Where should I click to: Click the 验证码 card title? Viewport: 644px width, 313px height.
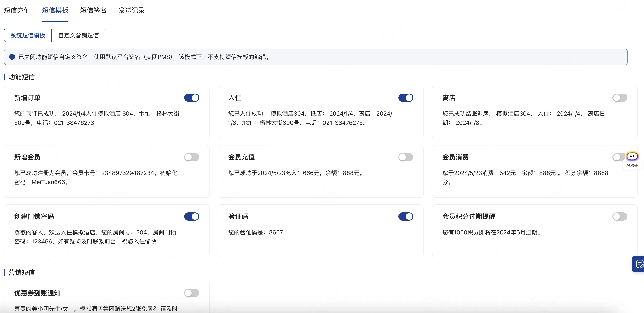click(x=238, y=216)
